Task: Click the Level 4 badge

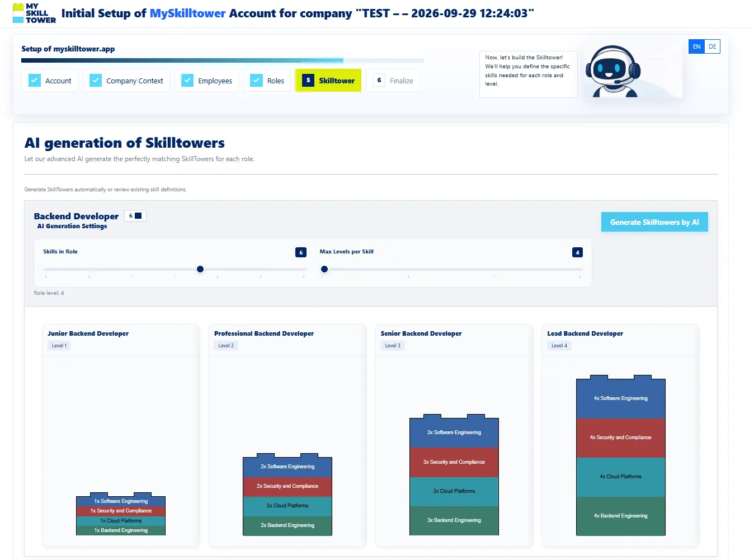Action: (559, 346)
